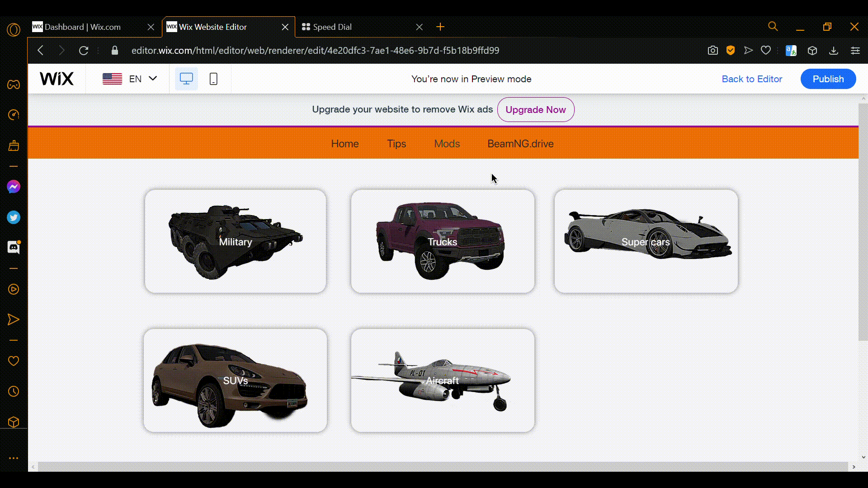Image resolution: width=868 pixels, height=488 pixels.
Task: Open sidebar setup three dots
Action: (x=14, y=458)
